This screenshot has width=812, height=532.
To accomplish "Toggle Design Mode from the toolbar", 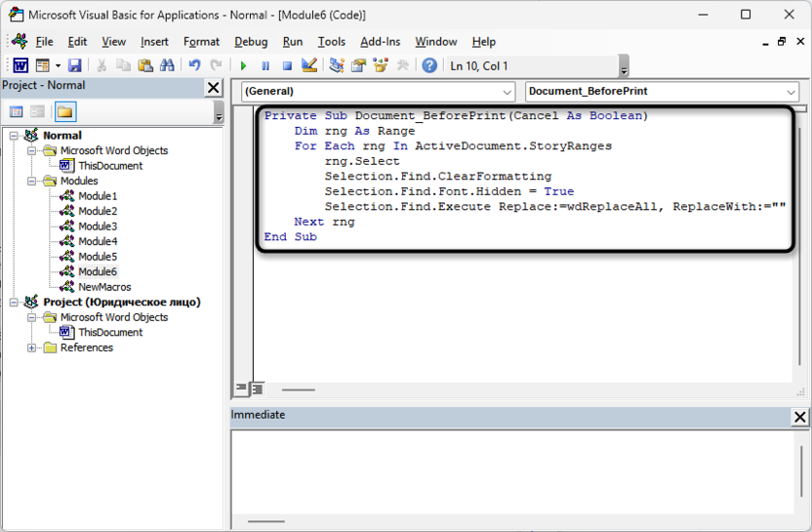I will pyautogui.click(x=309, y=65).
